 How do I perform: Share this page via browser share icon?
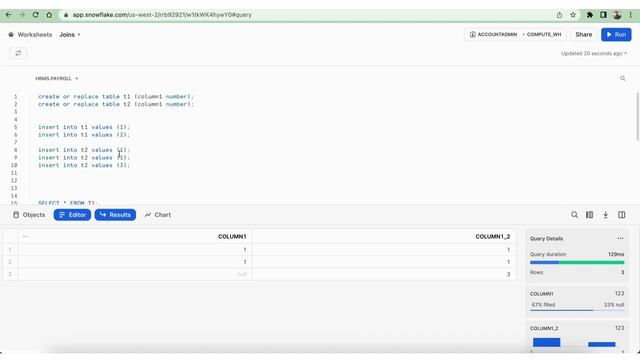coord(559,15)
